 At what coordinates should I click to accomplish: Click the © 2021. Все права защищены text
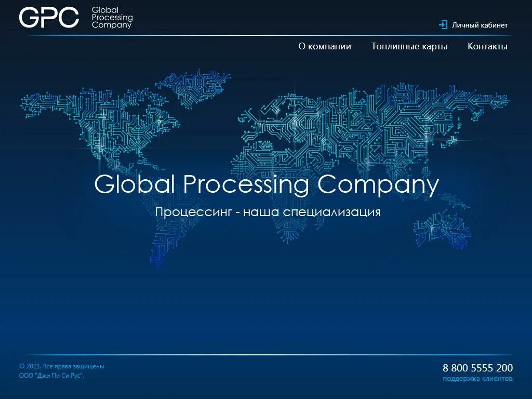click(x=62, y=366)
